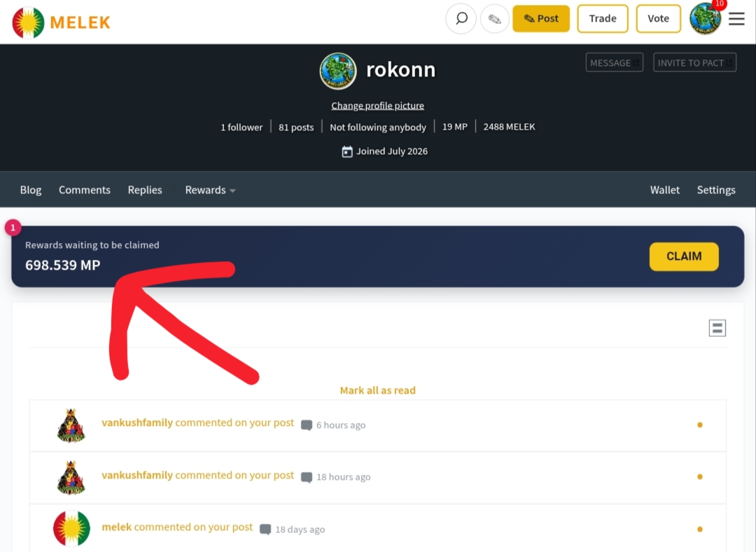The image size is (756, 552).
Task: Expand the Rewards dropdown
Action: tap(210, 190)
